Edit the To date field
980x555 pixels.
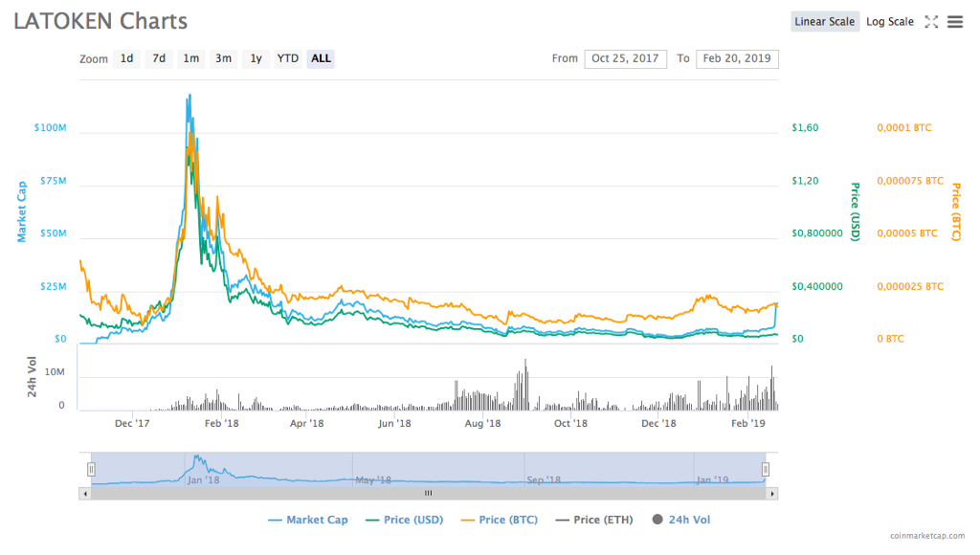(737, 58)
